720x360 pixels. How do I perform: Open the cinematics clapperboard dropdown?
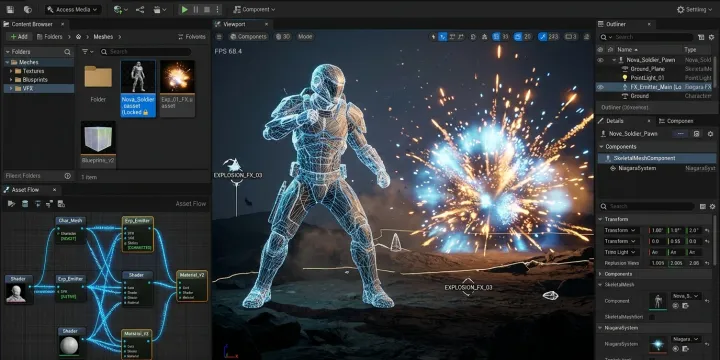160,9
